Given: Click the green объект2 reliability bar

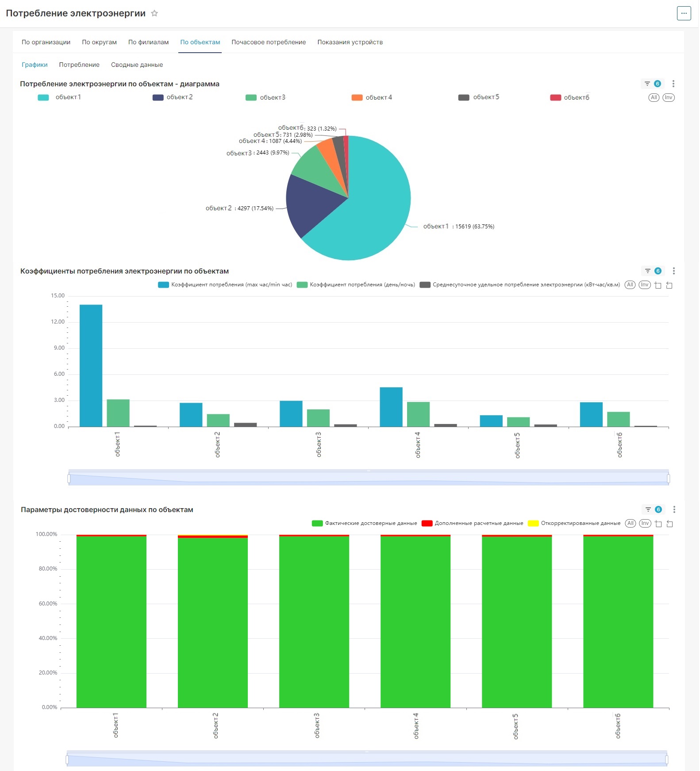Looking at the screenshot, I should tap(213, 622).
